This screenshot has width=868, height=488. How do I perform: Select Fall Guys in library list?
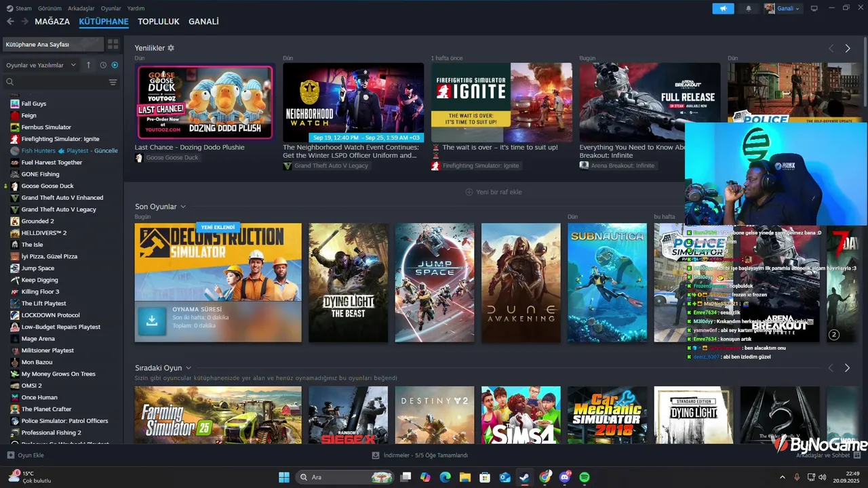[x=34, y=104]
